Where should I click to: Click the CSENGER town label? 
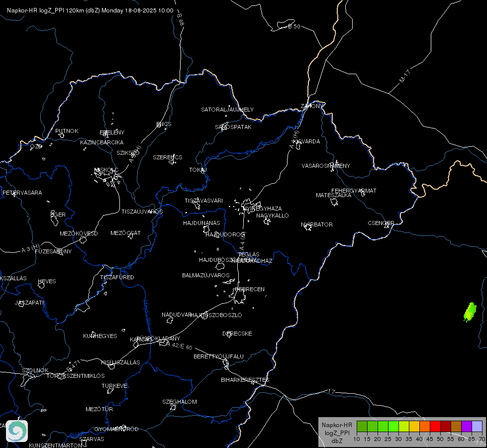pos(381,223)
